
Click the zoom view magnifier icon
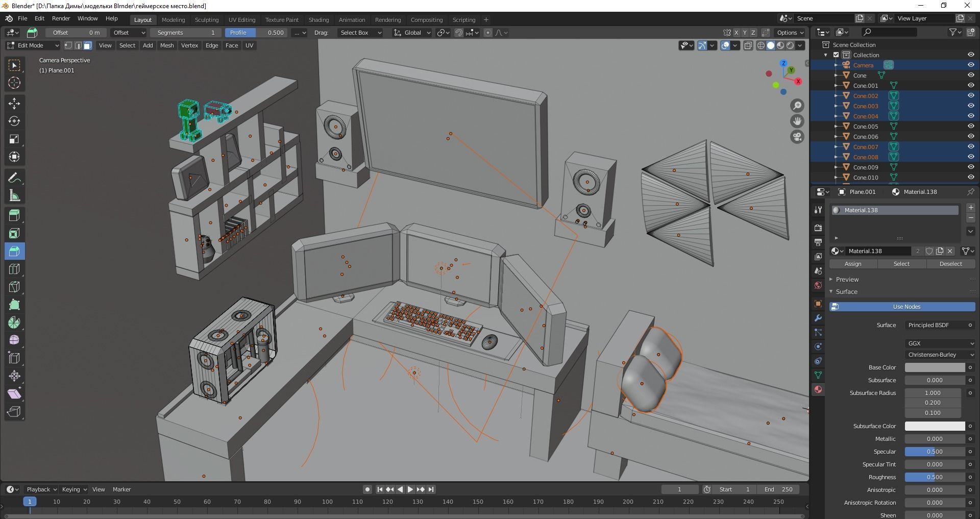coord(797,106)
